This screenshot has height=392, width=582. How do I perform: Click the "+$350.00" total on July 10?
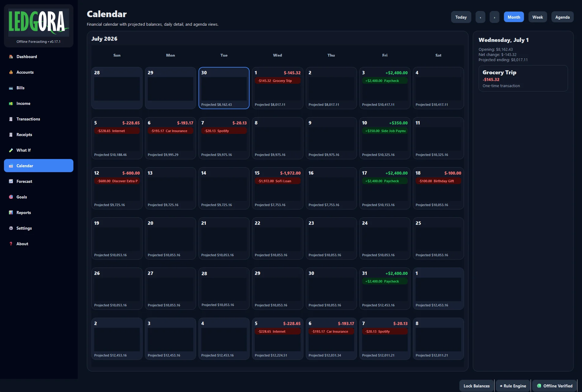pos(398,123)
